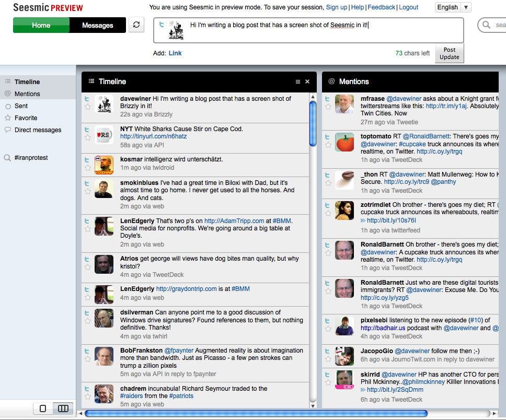Click the Sign up link
The width and height of the screenshot is (506, 420).
pyautogui.click(x=336, y=7)
